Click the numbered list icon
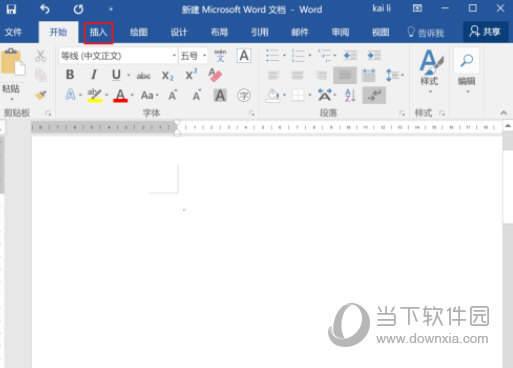 [x=298, y=55]
